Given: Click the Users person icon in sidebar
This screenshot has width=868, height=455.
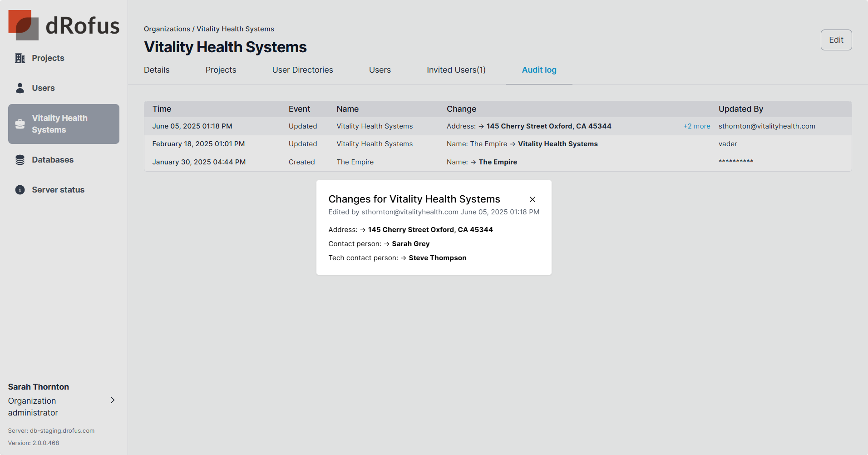Looking at the screenshot, I should (x=20, y=88).
